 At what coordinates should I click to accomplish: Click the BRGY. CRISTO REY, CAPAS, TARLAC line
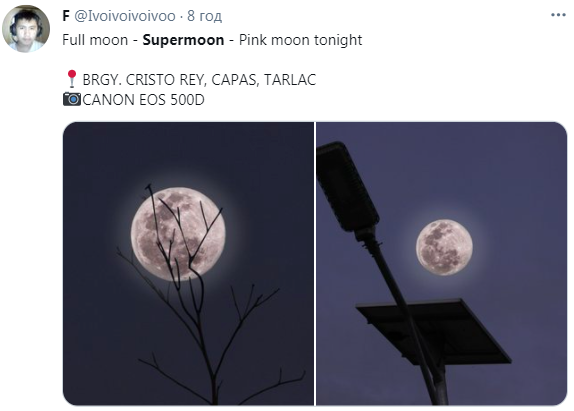coord(199,79)
